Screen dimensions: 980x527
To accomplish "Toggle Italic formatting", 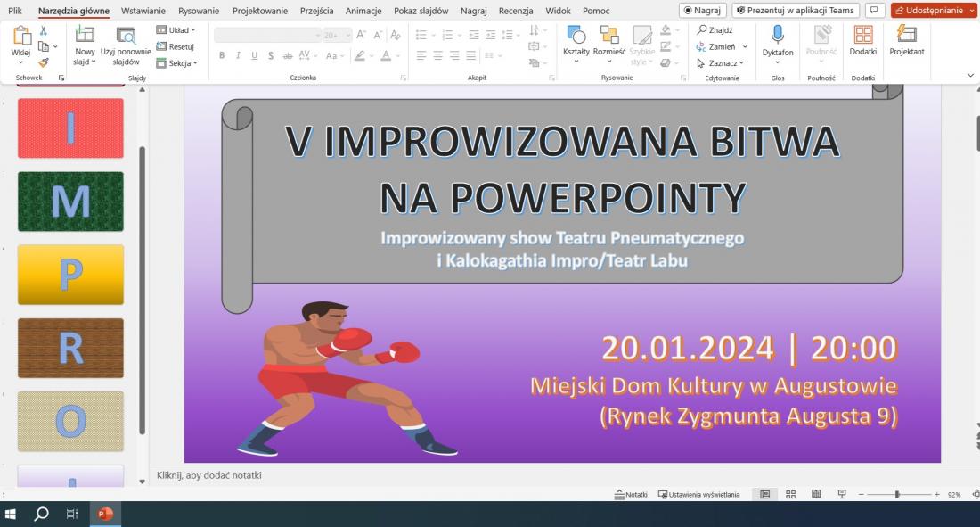I will [x=238, y=55].
